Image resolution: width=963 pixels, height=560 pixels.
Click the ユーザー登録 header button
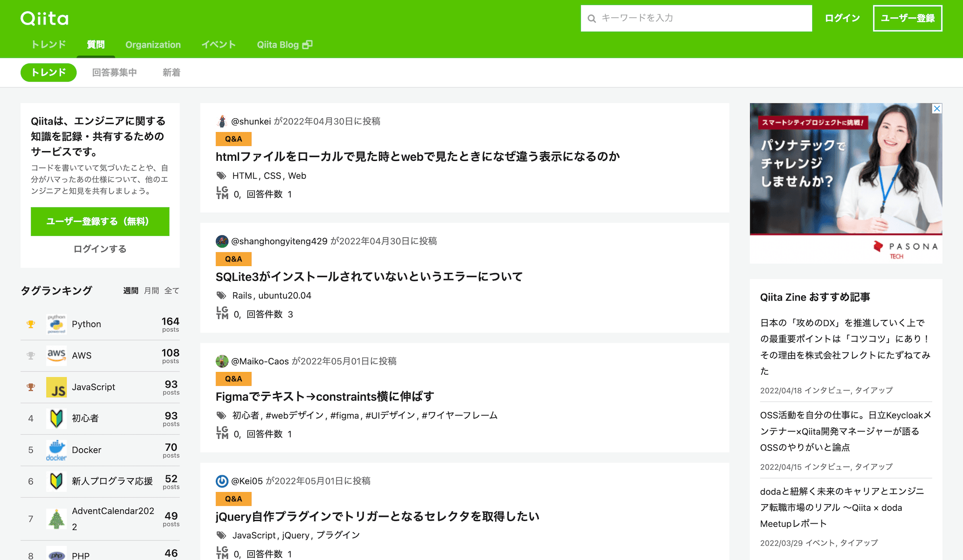coord(908,18)
